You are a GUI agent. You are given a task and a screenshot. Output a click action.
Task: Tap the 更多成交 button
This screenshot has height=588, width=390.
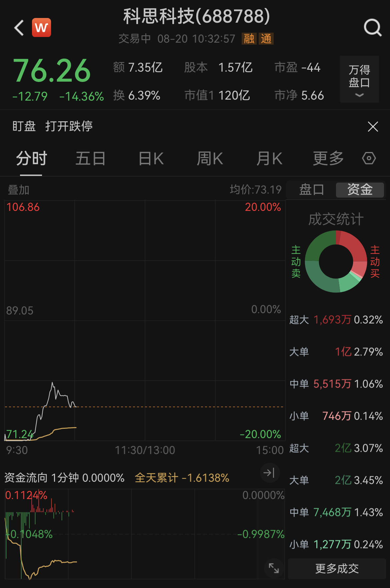point(337,568)
